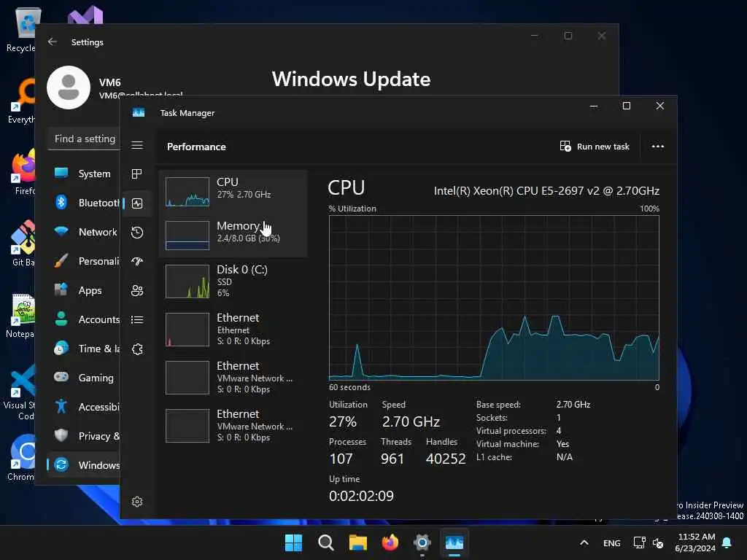Open App history icon in Task Manager
The height and width of the screenshot is (560, 747).
[x=137, y=233]
